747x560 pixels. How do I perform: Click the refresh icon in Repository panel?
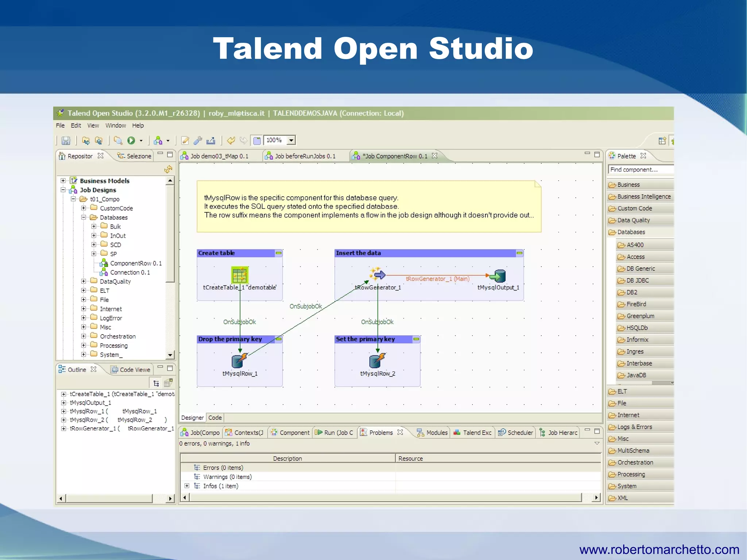pos(168,169)
